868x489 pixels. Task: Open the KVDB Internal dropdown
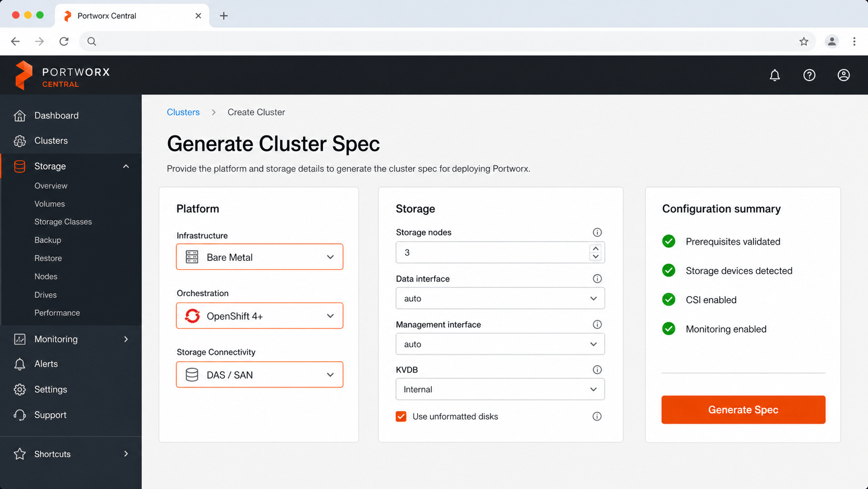pos(500,389)
